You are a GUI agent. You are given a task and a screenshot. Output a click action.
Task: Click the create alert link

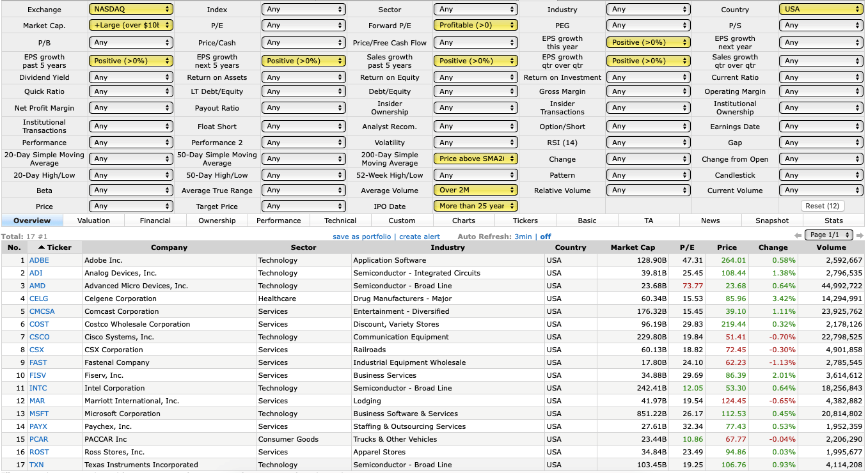[420, 236]
